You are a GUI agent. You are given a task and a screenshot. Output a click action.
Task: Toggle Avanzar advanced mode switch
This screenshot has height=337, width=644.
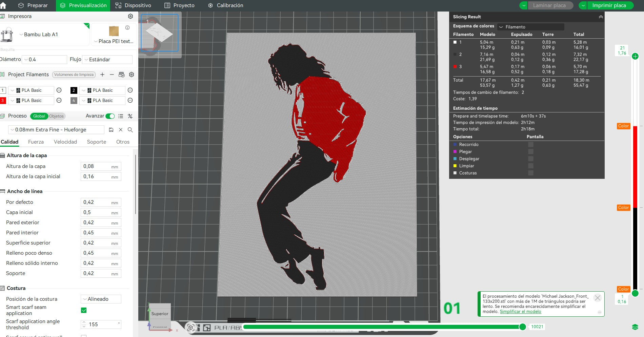110,116
